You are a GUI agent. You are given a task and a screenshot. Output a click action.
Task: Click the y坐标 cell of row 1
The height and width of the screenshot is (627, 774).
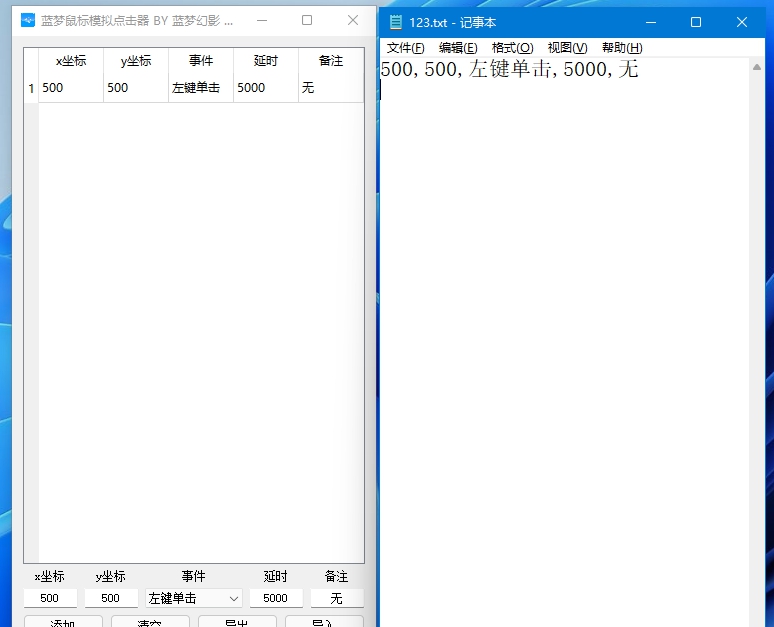tap(136, 88)
